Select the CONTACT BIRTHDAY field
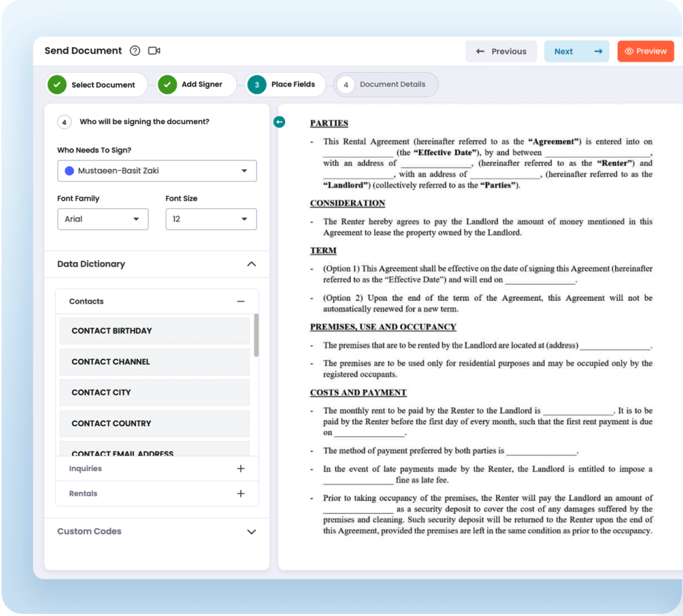Image resolution: width=683 pixels, height=616 pixels. click(154, 331)
